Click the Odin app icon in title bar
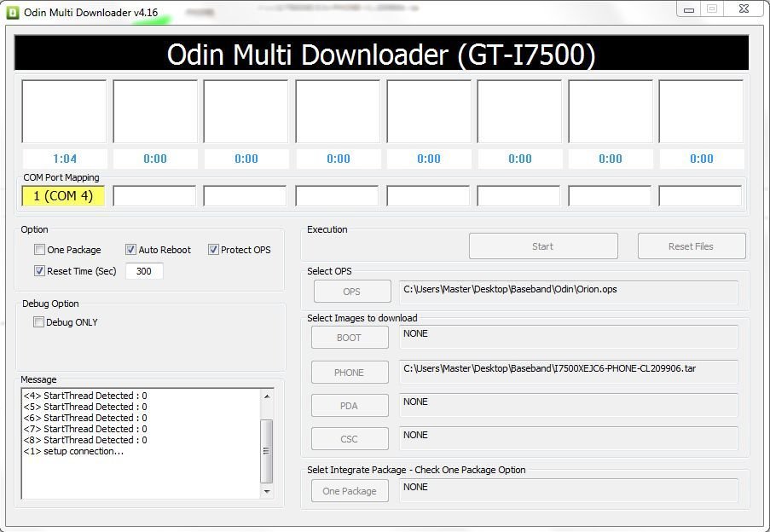 point(12,13)
